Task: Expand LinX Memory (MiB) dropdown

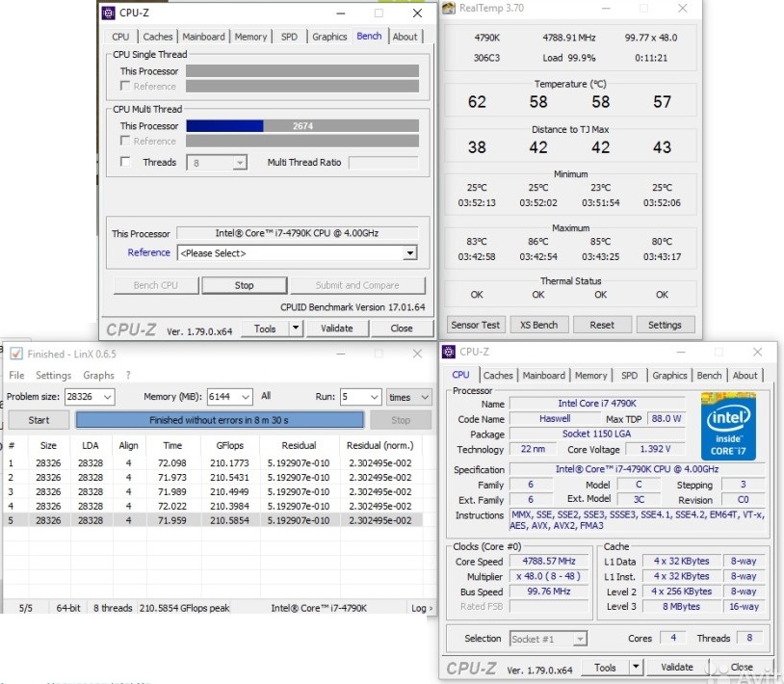Action: [246, 397]
